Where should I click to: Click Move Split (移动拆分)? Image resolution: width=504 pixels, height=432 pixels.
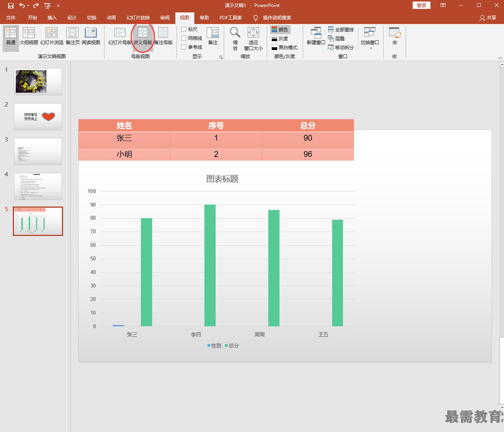click(341, 47)
